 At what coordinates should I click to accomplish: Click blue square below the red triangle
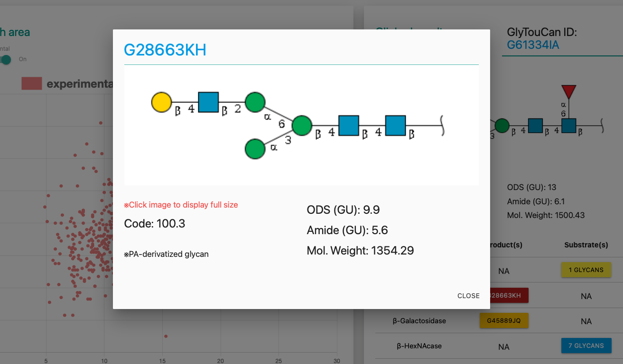point(568,126)
